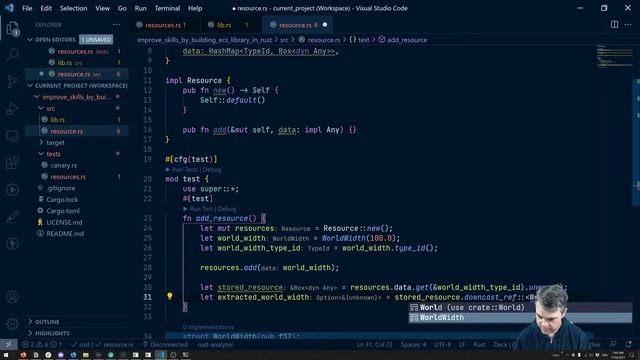Open the Selection menu
The image size is (640, 360).
point(73,8)
